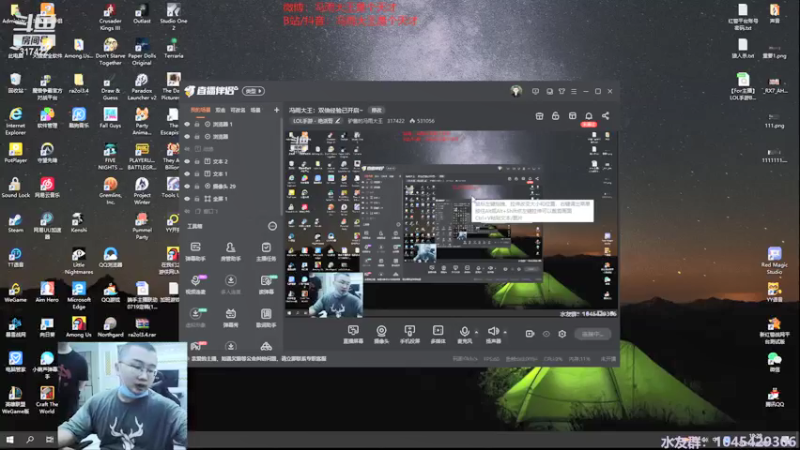Image resolution: width=800 pixels, height=450 pixels.
Task: Open the 弹幕秀 tool
Action: tap(231, 318)
